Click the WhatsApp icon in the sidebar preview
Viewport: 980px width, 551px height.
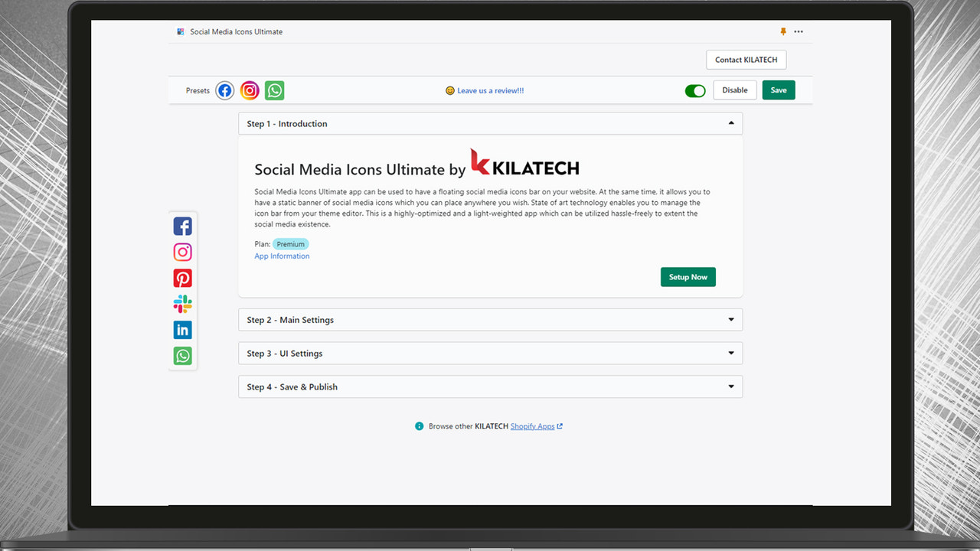click(182, 355)
